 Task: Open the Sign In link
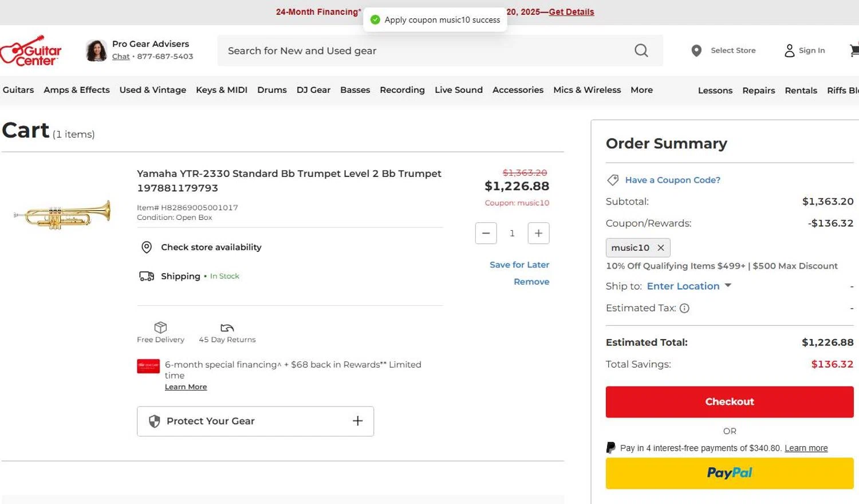[x=812, y=50]
